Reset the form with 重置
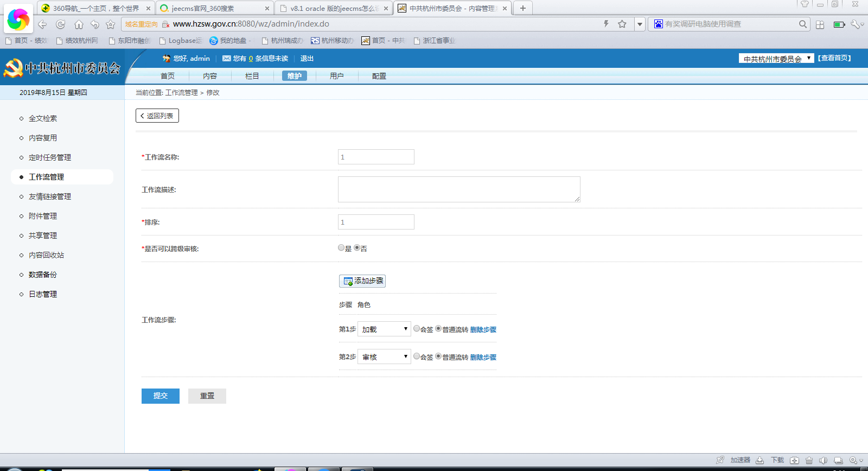The image size is (868, 471). click(x=207, y=396)
